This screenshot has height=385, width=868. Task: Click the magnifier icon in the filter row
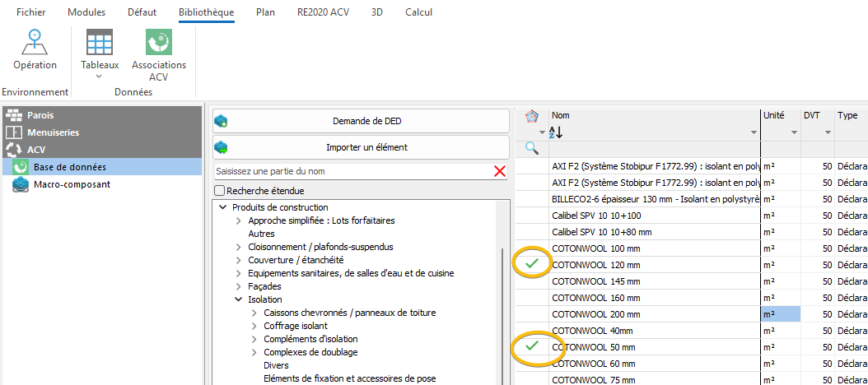coord(531,148)
